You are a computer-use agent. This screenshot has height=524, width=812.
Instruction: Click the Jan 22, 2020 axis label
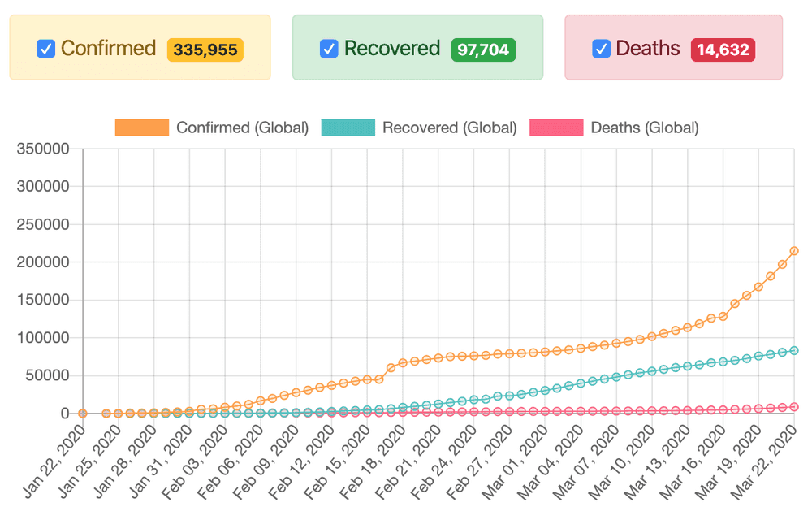coord(54,461)
